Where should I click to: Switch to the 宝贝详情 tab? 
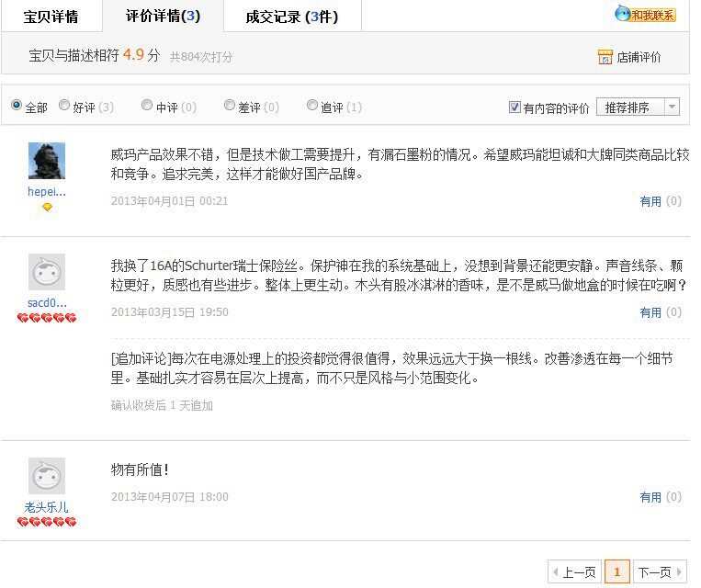51,17
